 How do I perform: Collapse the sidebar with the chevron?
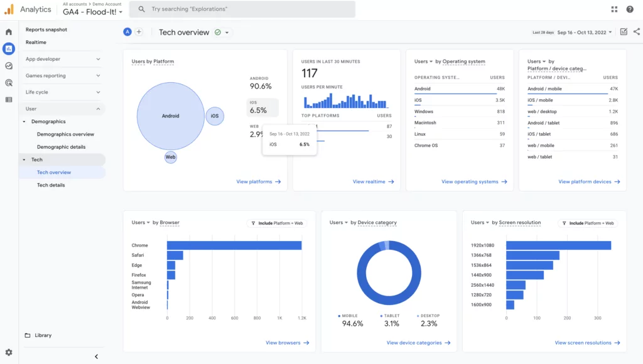point(96,356)
